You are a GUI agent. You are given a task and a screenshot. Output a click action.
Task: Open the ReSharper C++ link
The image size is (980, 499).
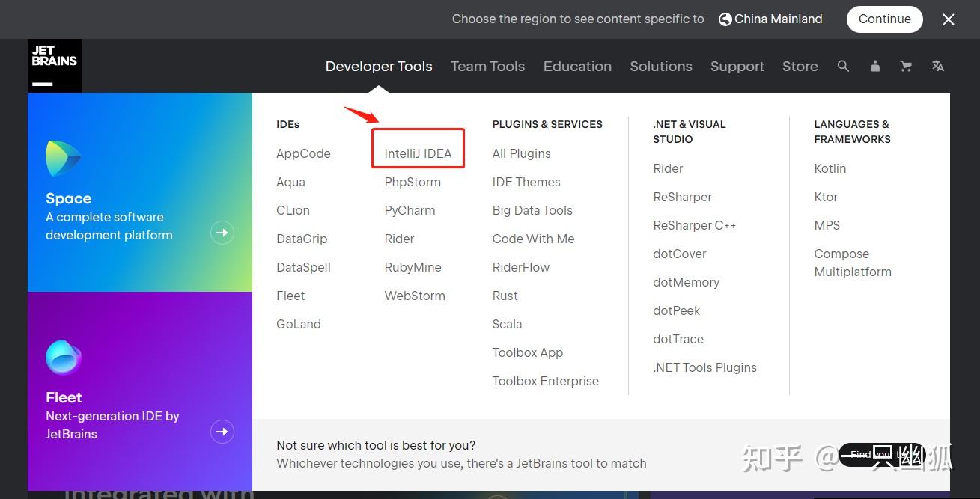(x=695, y=225)
